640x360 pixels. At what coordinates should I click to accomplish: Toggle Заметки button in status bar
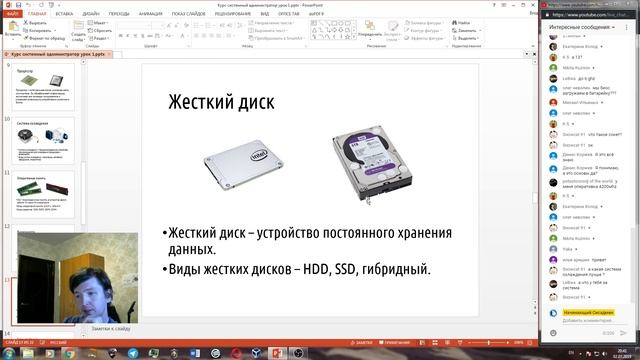point(361,342)
